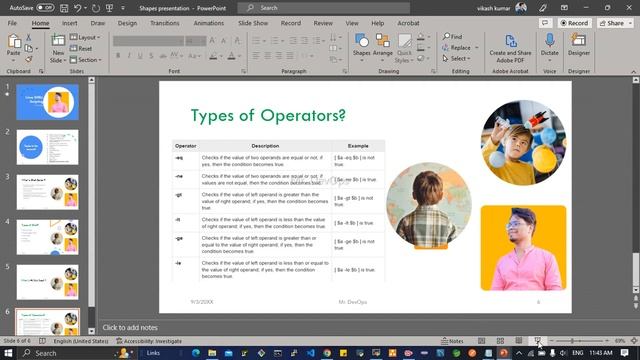Viewport: 640px width, 360px height.
Task: Switch to the Transitions tab
Action: [x=164, y=23]
